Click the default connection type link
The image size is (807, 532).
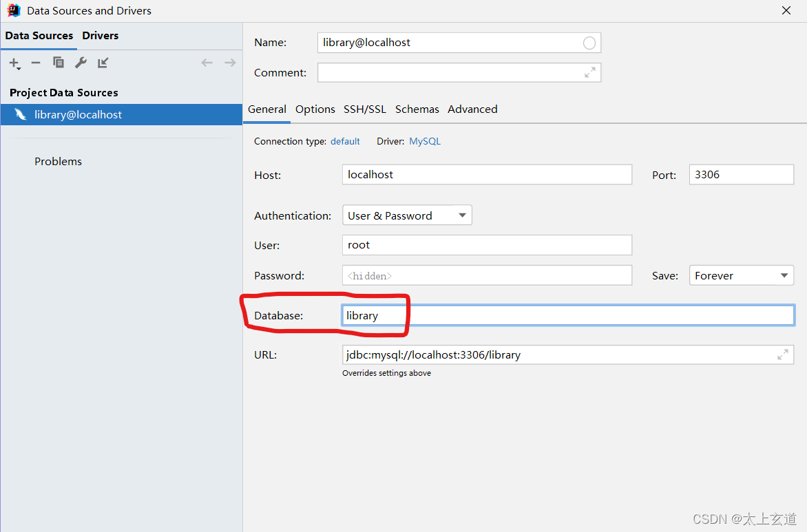(345, 142)
